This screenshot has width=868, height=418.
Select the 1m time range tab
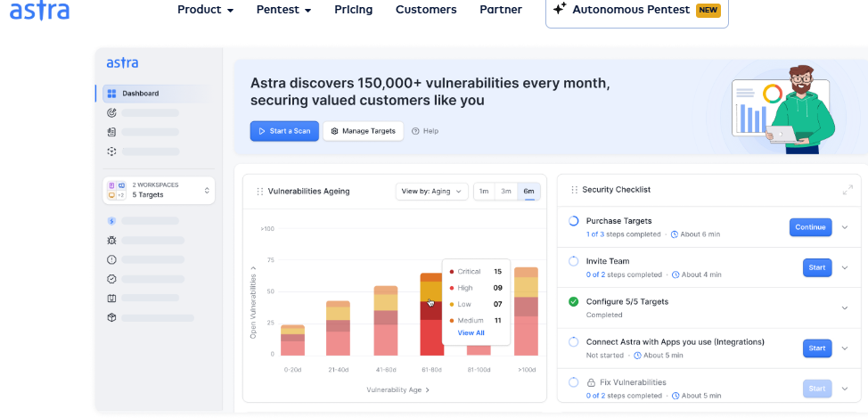pos(484,192)
